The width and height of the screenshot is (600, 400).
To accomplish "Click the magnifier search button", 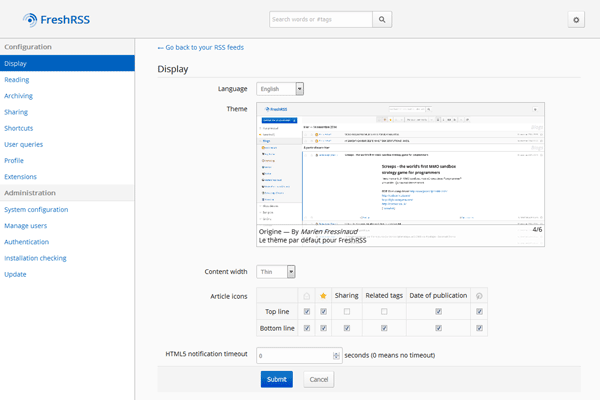I will pos(383,19).
